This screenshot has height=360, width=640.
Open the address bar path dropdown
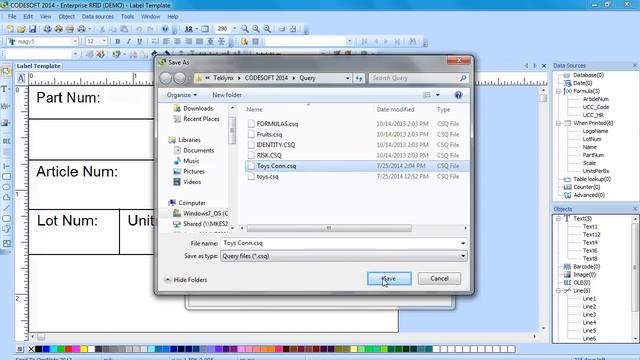point(347,78)
